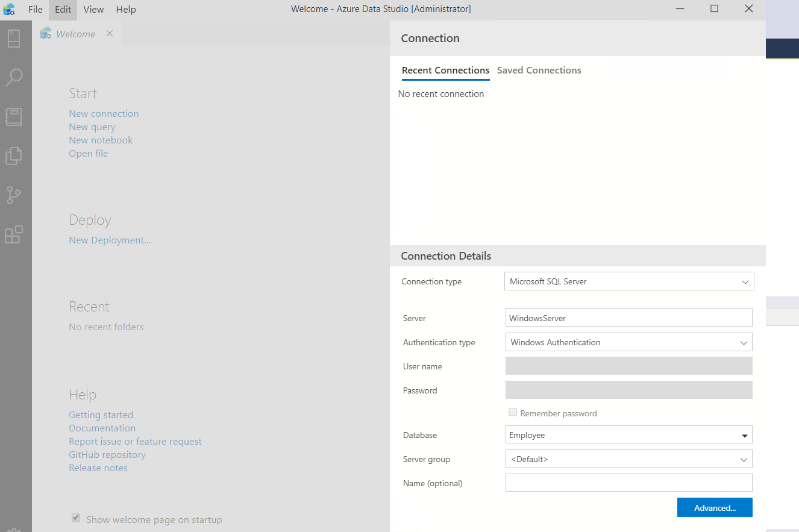799x532 pixels.
Task: Open Report issue or feature request link
Action: pos(135,441)
